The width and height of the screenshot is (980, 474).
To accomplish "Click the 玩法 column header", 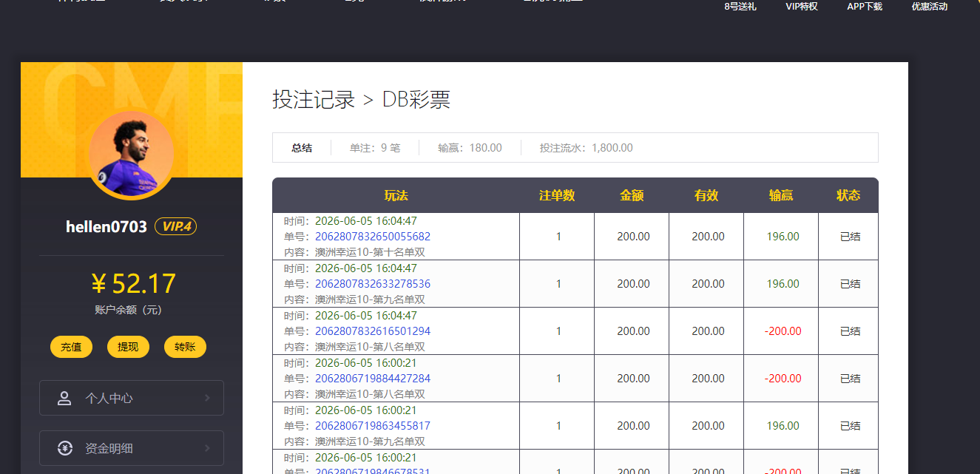I will [x=396, y=195].
